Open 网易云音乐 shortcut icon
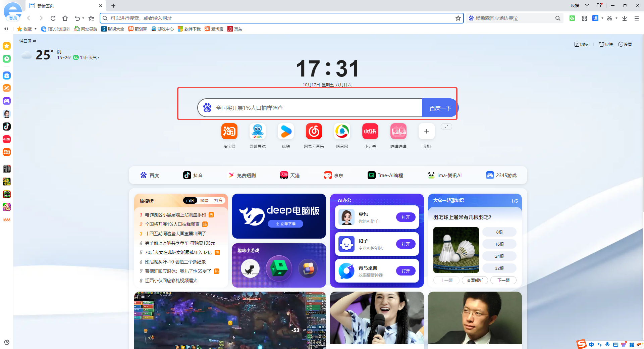The image size is (644, 349). tap(314, 131)
